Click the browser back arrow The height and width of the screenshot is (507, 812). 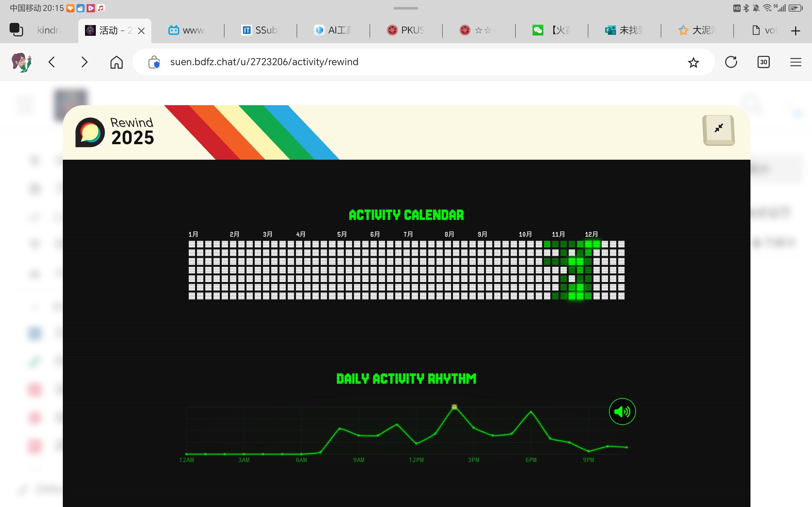coord(52,62)
